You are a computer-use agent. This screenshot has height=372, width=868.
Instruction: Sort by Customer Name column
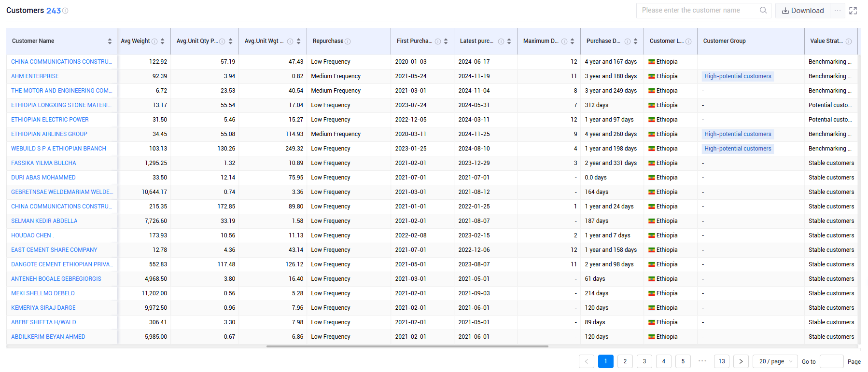110,41
